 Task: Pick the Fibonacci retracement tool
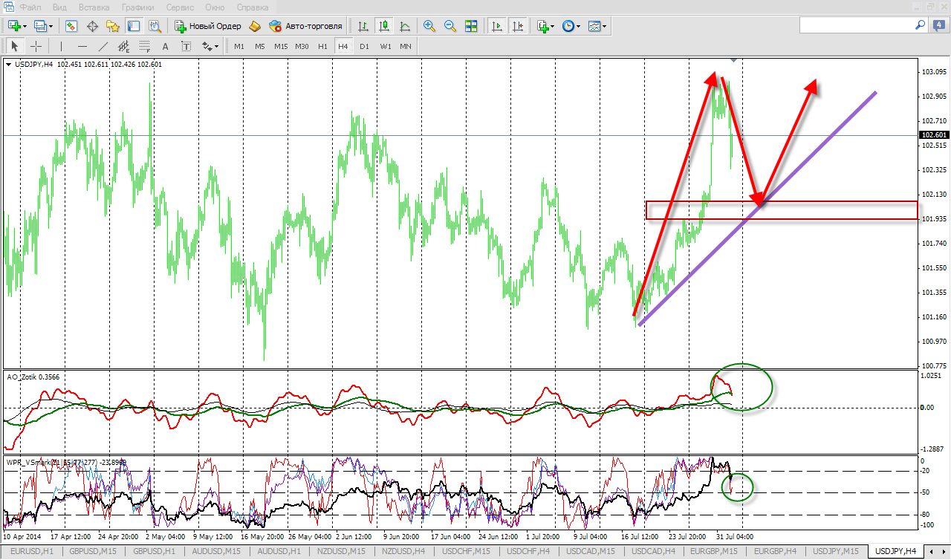(x=145, y=46)
